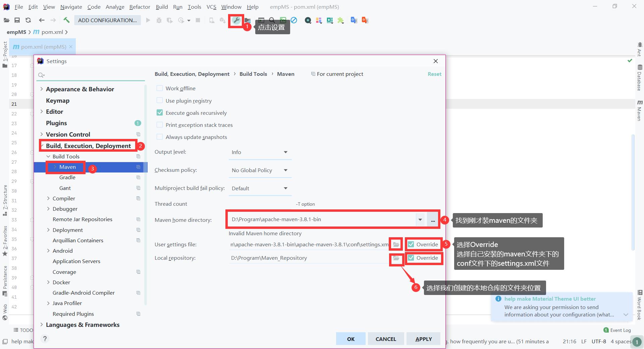Select Gradle in Build Tools tree

67,177
